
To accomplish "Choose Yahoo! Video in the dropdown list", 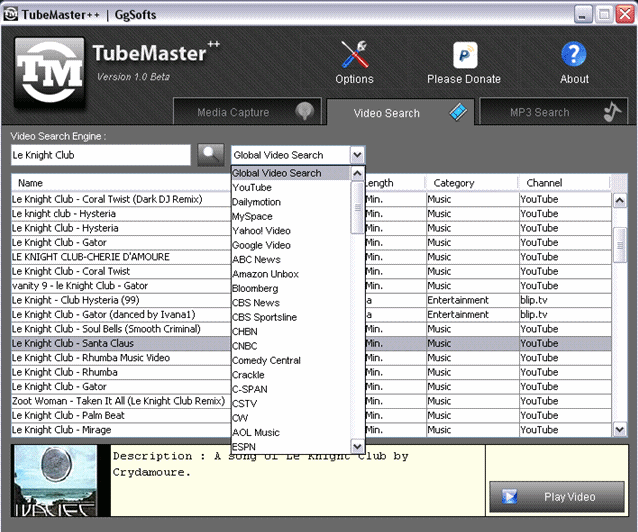I will point(291,231).
